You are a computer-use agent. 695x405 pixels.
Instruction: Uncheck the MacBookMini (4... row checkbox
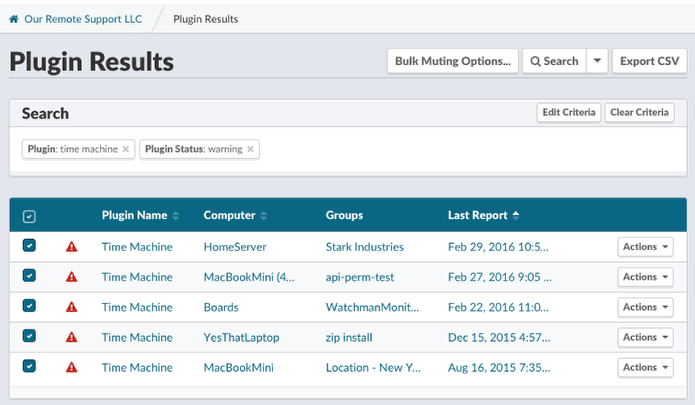coord(29,276)
